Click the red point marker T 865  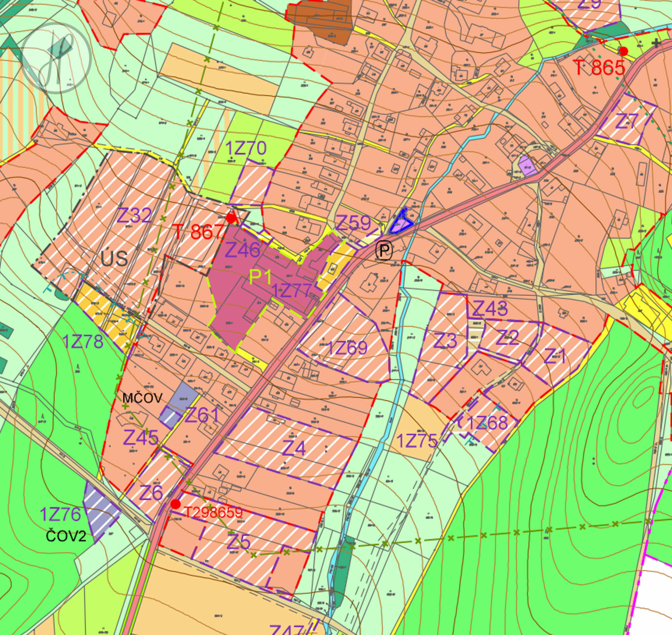623,51
